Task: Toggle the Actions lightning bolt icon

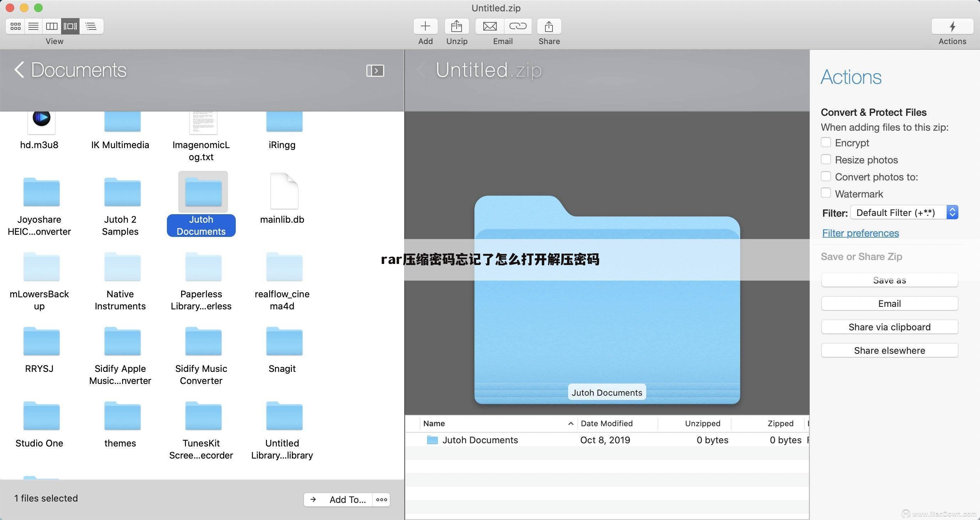Action: pos(952,26)
